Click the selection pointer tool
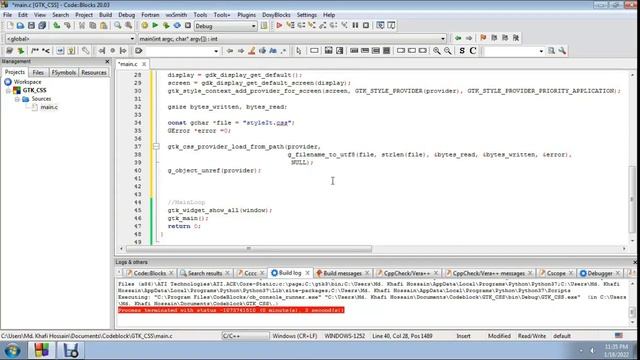 [x=299, y=51]
